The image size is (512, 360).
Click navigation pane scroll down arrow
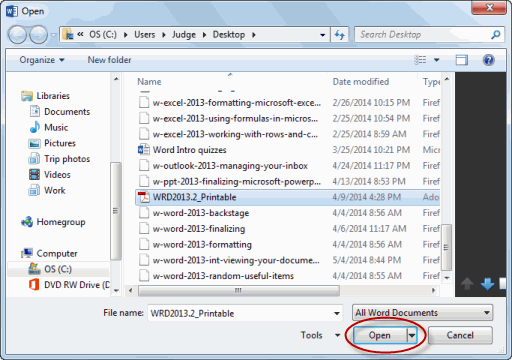[x=116, y=291]
